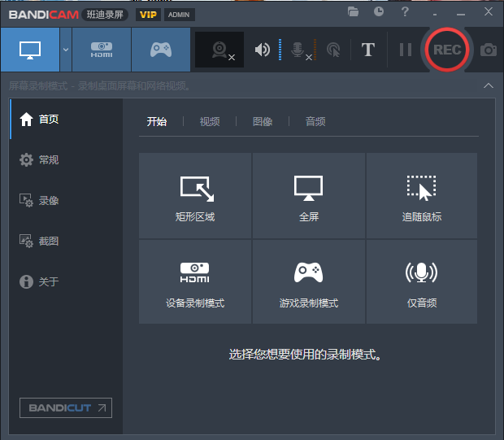The height and width of the screenshot is (440, 504).
Task: Toggle the microphone icon in toolbar
Action: [298, 50]
